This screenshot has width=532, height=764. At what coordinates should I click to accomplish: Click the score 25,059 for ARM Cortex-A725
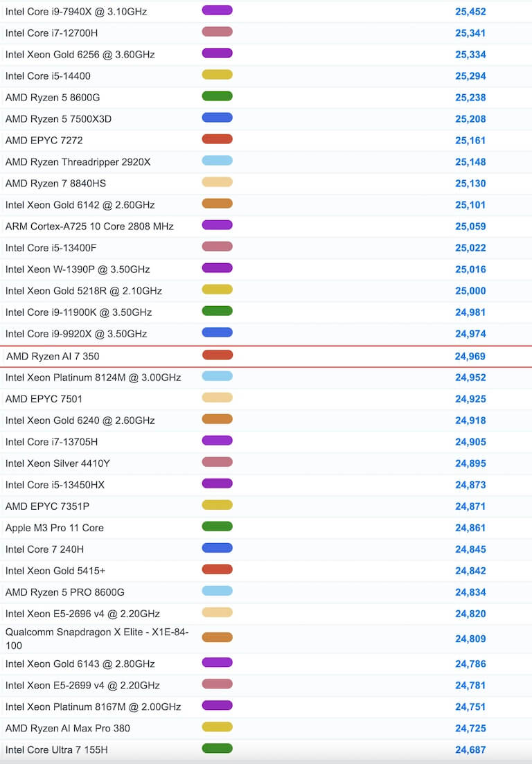tap(470, 226)
